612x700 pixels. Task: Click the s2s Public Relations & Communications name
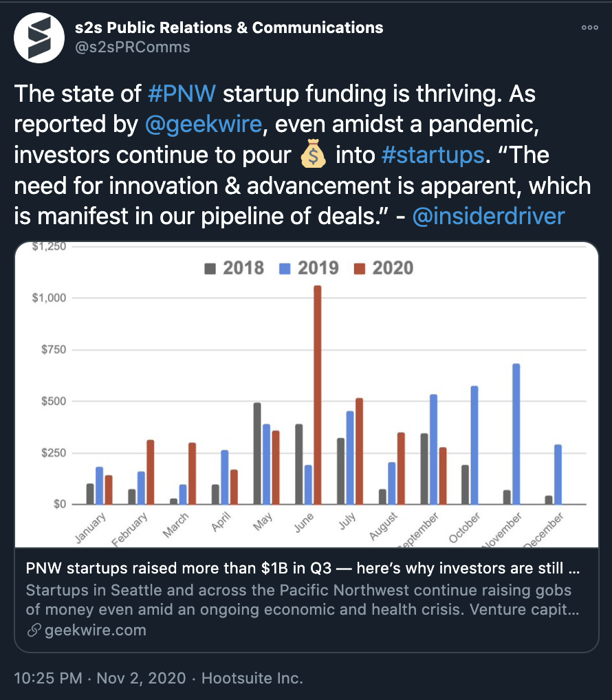(x=229, y=28)
